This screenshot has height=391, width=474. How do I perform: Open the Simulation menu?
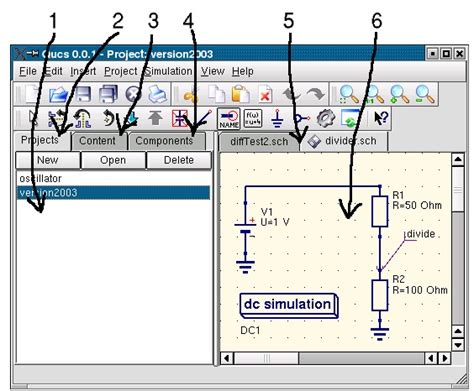(168, 71)
